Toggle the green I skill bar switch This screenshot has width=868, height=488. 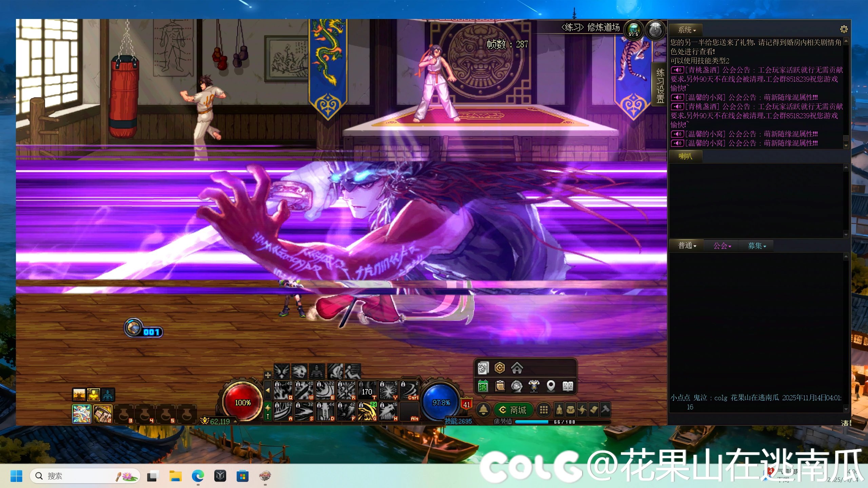(268, 411)
